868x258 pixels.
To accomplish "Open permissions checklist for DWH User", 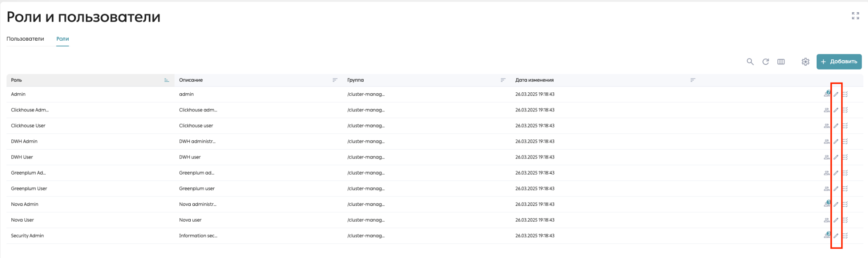I will 845,157.
